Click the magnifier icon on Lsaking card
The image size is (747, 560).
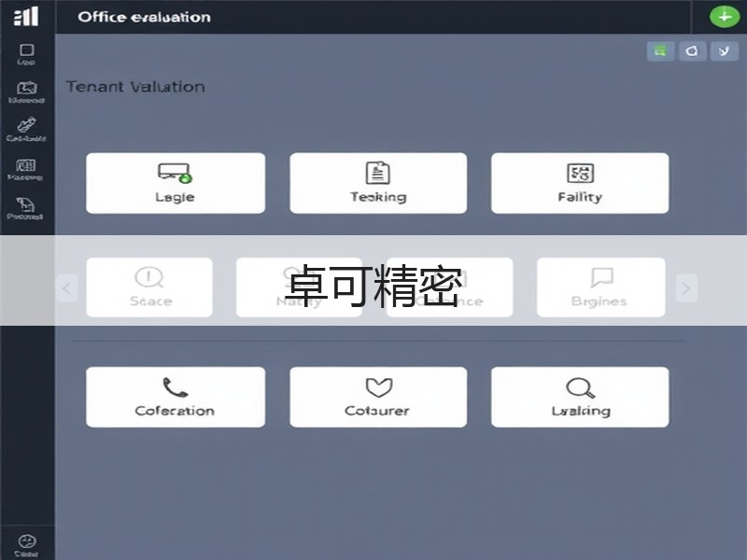[580, 387]
